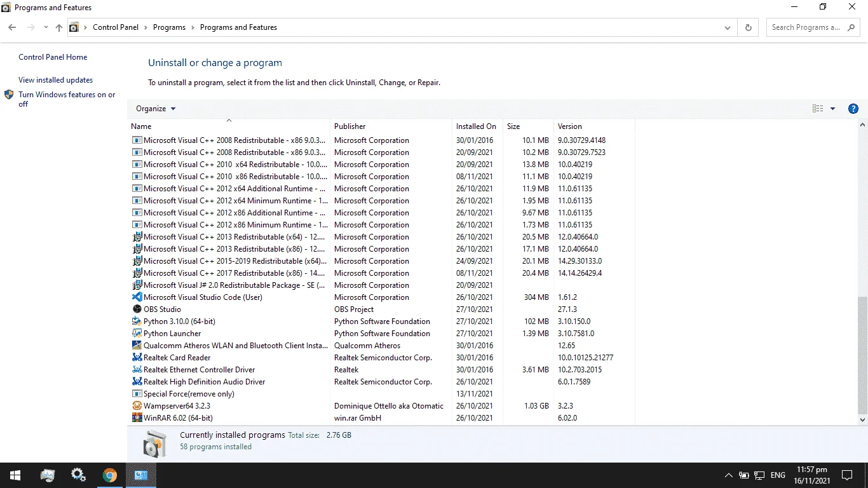This screenshot has width=868, height=488.
Task: Click Programs and Features breadcrumb segment
Action: pyautogui.click(x=238, y=27)
